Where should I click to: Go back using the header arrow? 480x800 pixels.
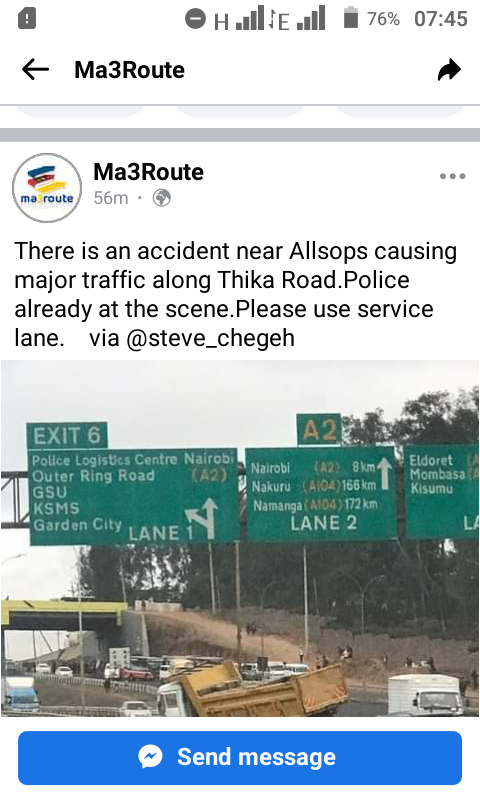(35, 69)
